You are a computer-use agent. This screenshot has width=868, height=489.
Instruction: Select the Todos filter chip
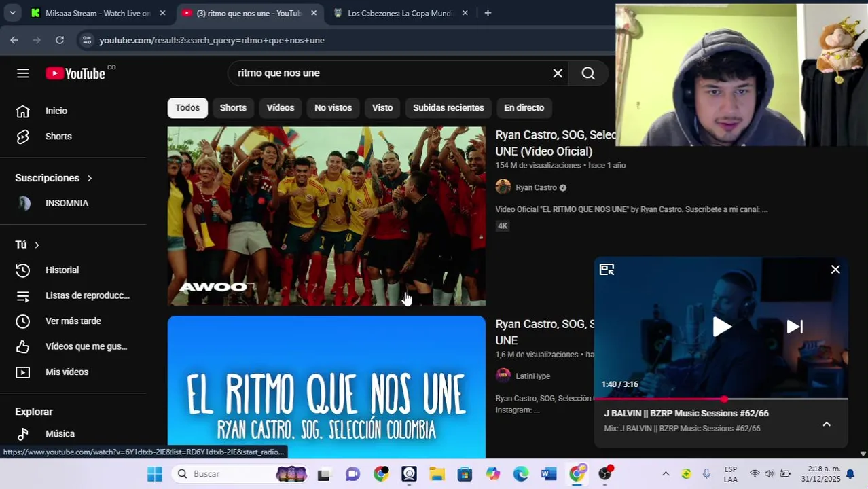click(x=187, y=108)
